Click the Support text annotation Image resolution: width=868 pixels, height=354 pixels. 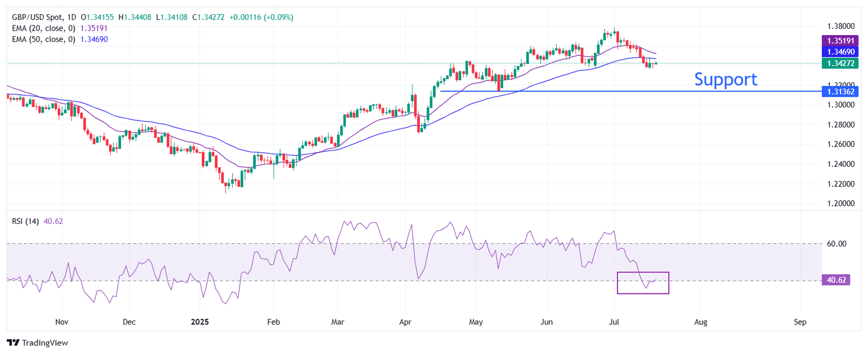[x=726, y=79]
